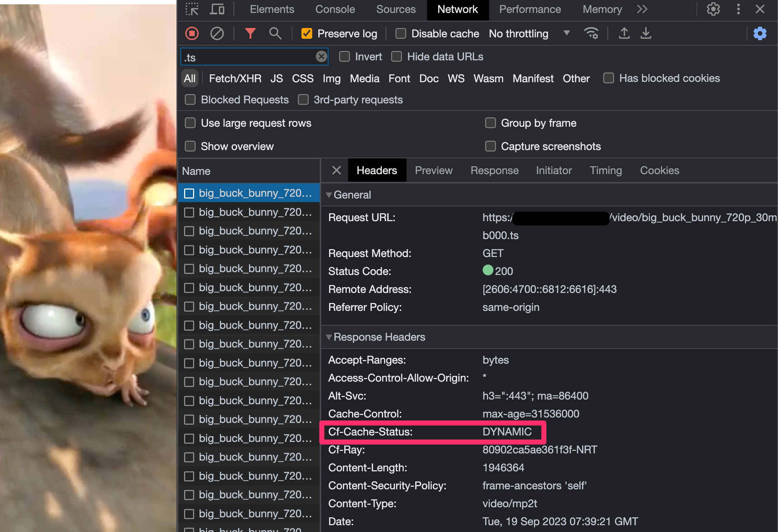The image size is (778, 532).
Task: Check the Hide data URLs option
Action: (396, 56)
